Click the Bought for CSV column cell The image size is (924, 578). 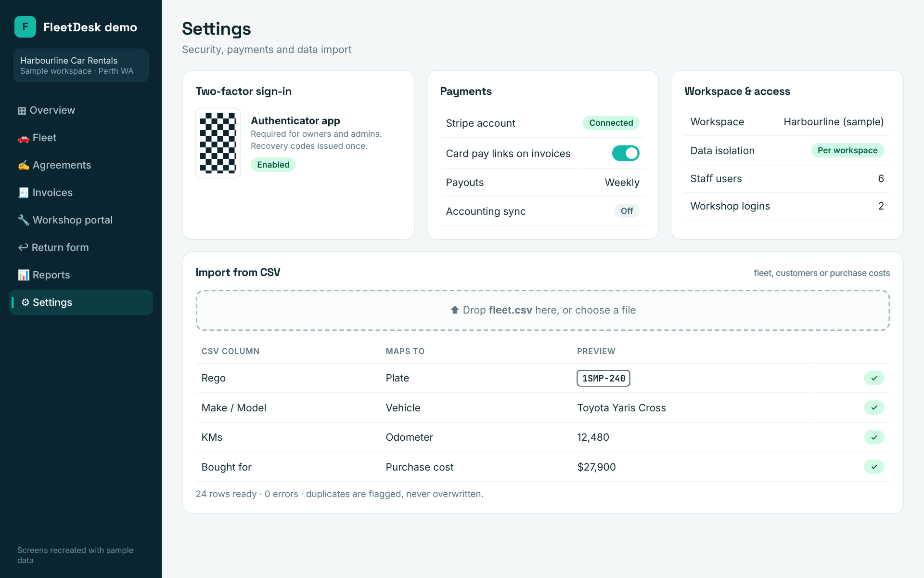[x=226, y=467]
